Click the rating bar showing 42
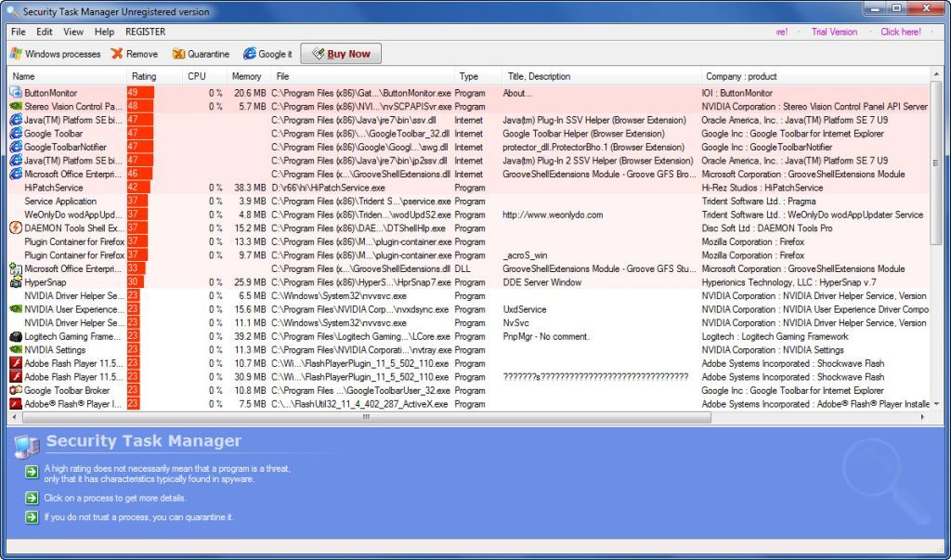The image size is (951, 560). tap(138, 188)
